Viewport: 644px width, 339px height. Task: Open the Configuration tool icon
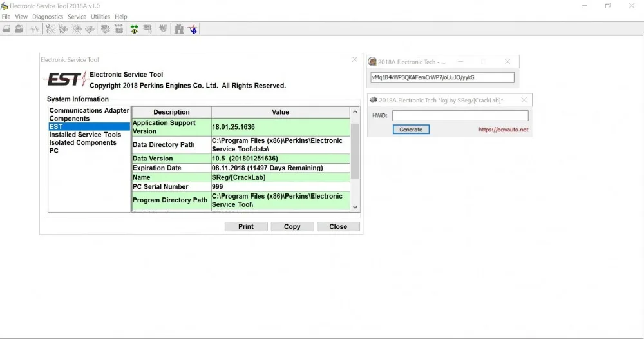pyautogui.click(x=118, y=29)
